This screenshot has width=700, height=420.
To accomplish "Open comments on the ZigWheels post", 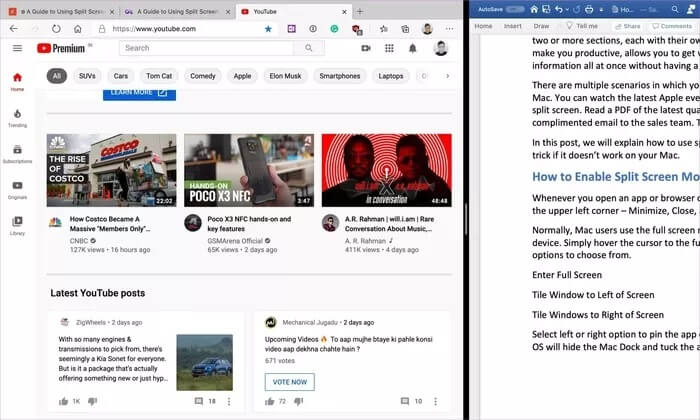I will pos(199,401).
